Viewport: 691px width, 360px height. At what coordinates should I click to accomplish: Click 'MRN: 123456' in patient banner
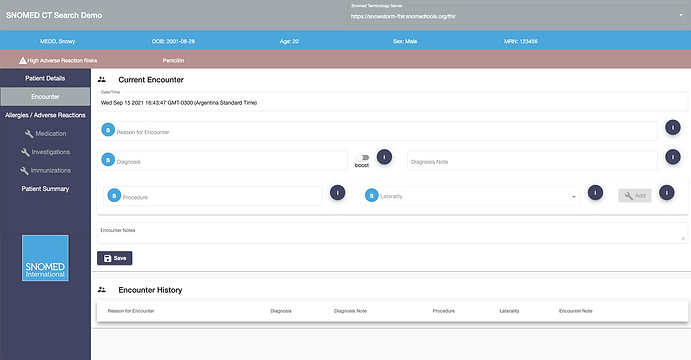tap(521, 41)
